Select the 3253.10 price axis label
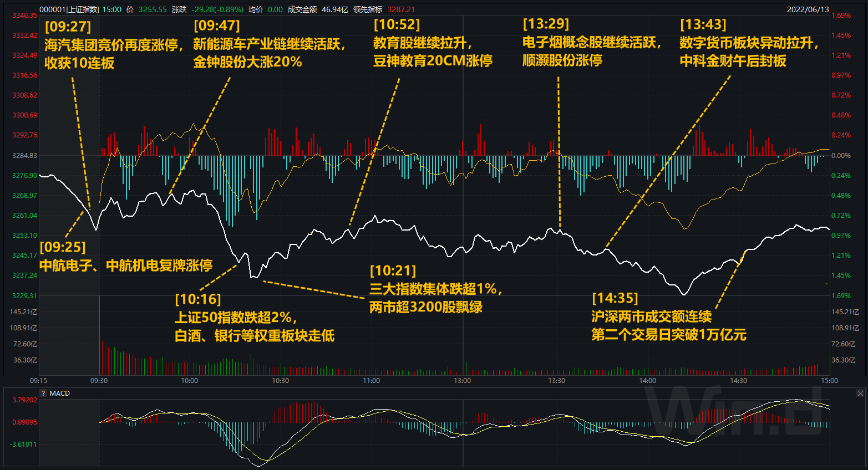 [x=25, y=236]
